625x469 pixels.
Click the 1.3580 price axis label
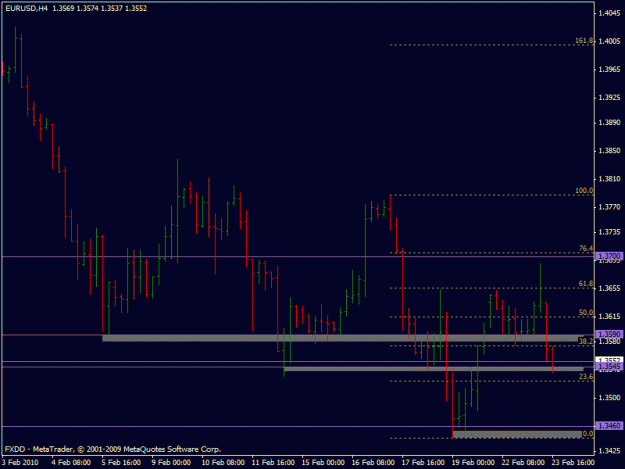(609, 341)
